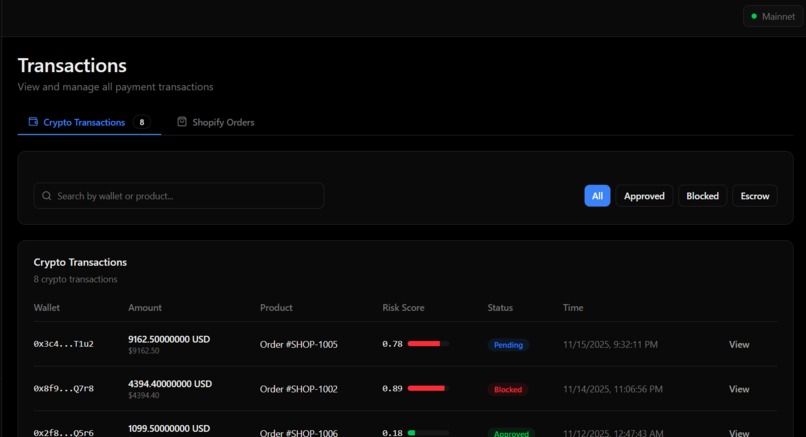
Task: Focus the search by wallet or product field
Action: click(179, 196)
